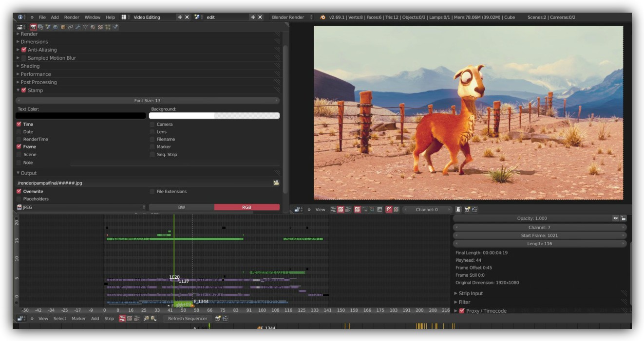Toggle strip visibility eye beside Opacity
644x341 pixels.
coord(616,218)
